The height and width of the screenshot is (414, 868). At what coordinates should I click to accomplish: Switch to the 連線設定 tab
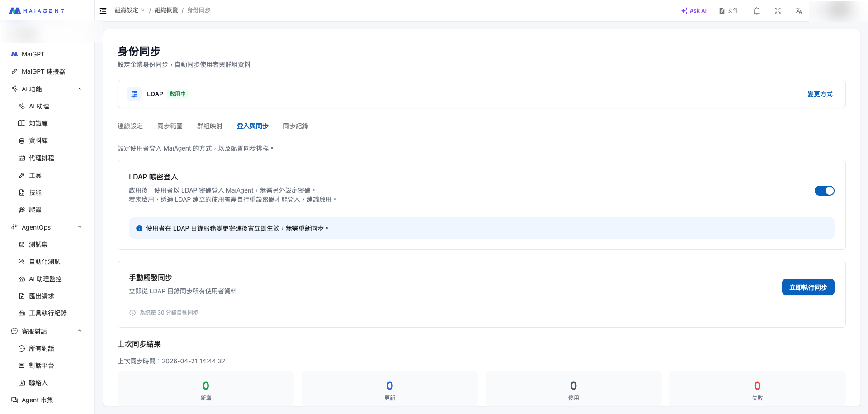coord(130,126)
